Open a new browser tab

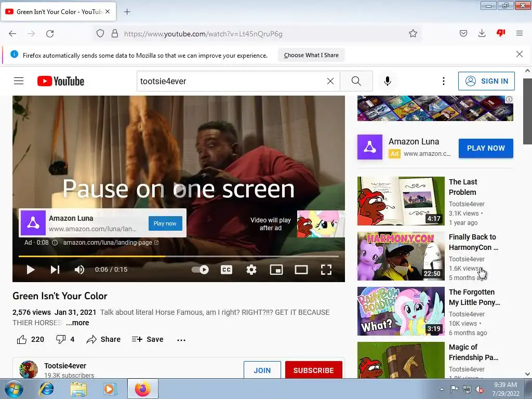(x=127, y=12)
